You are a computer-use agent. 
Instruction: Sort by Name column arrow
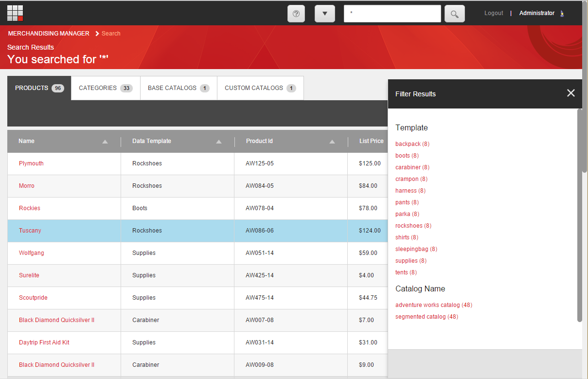tap(105, 142)
